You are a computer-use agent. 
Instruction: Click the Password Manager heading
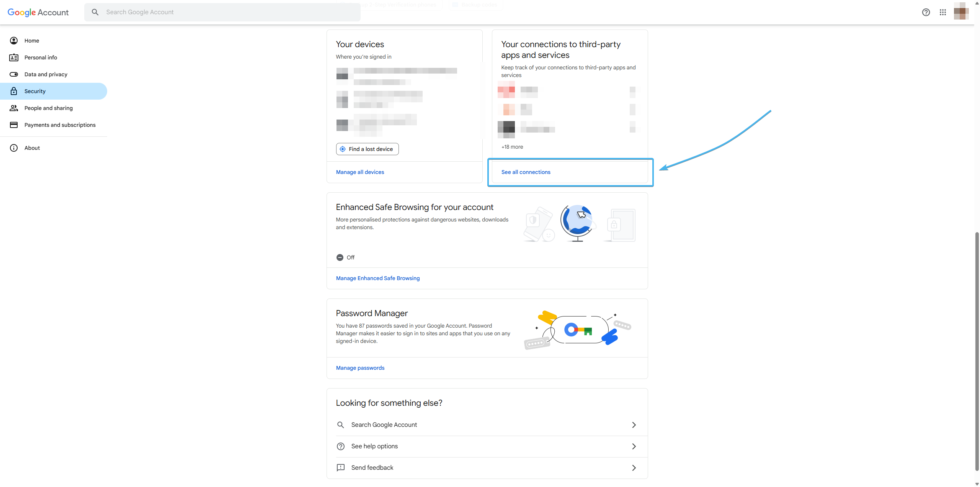[x=372, y=313]
